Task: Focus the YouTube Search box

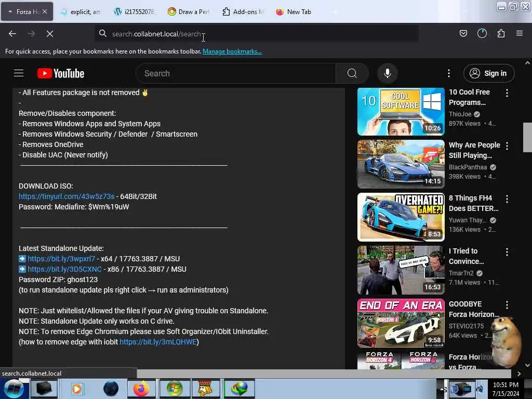Action: coord(236,73)
